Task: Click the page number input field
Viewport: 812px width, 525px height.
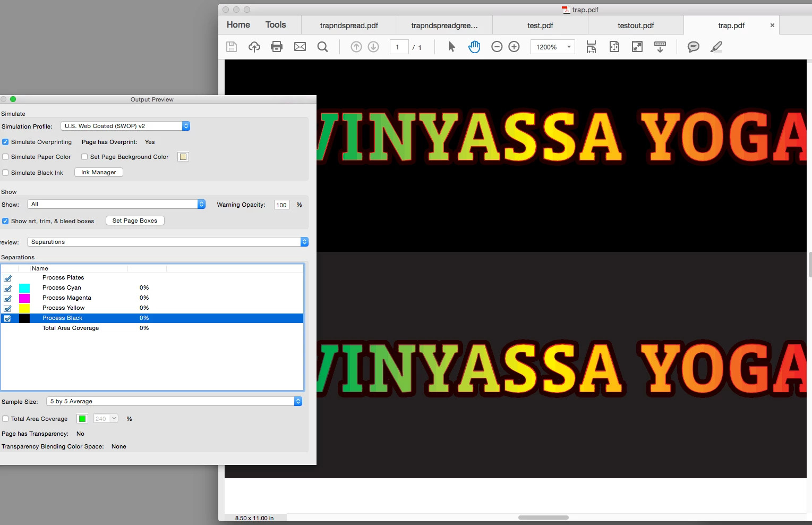Action: [x=399, y=47]
